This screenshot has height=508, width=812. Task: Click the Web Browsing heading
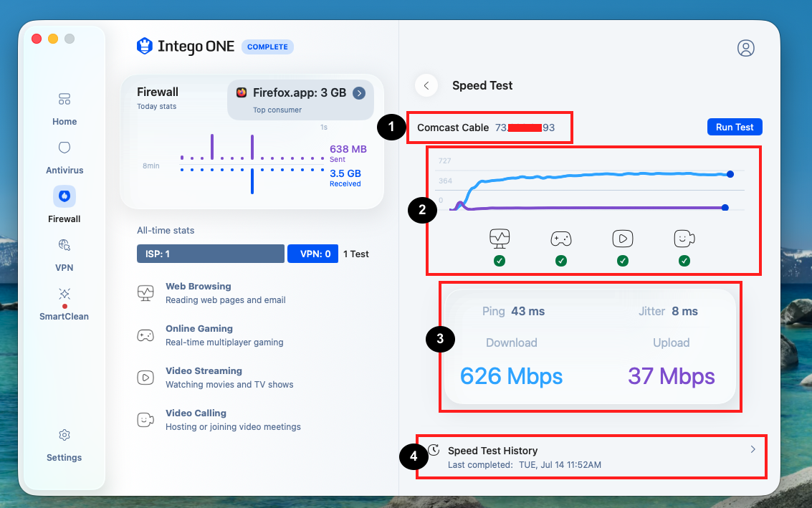[x=199, y=287]
